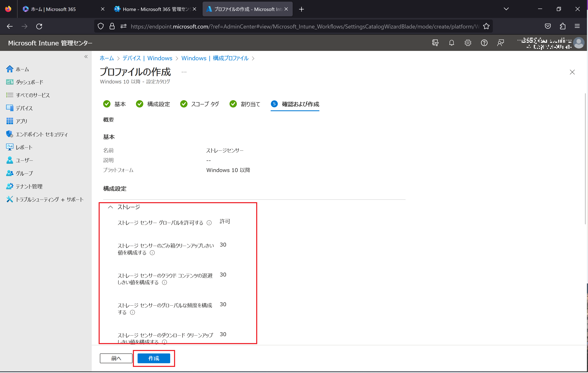Select the 確認および作成 wizard step
Screen dimensions: 588x373
pos(295,104)
